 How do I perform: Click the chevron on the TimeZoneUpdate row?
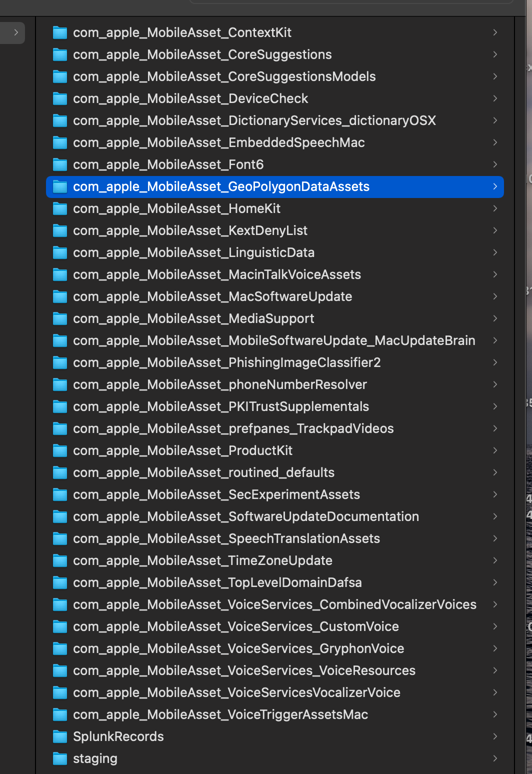click(x=495, y=560)
